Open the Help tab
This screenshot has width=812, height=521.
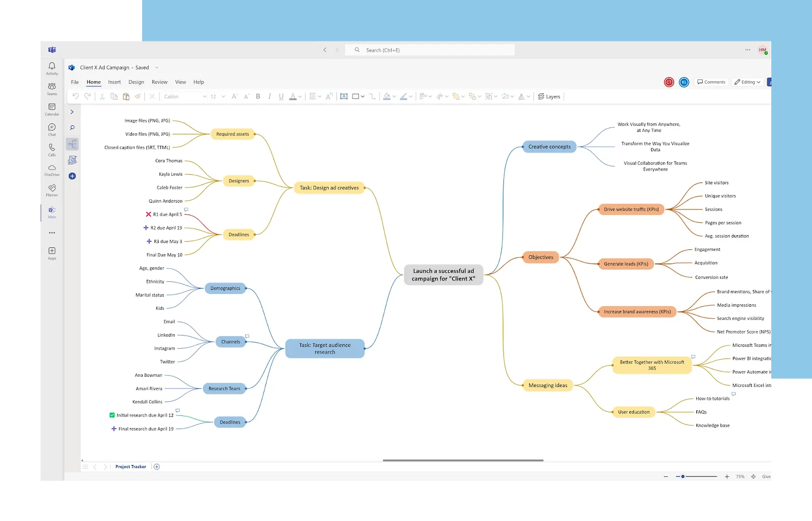(198, 82)
